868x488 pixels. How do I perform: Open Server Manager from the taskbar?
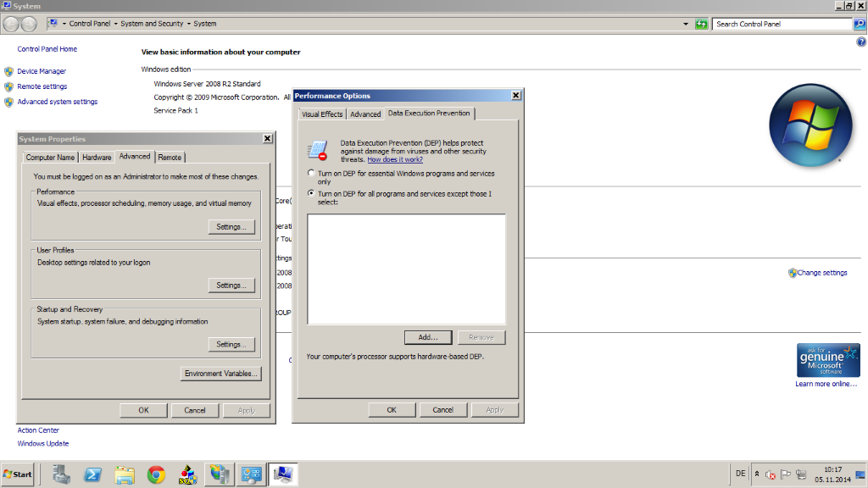coord(61,474)
